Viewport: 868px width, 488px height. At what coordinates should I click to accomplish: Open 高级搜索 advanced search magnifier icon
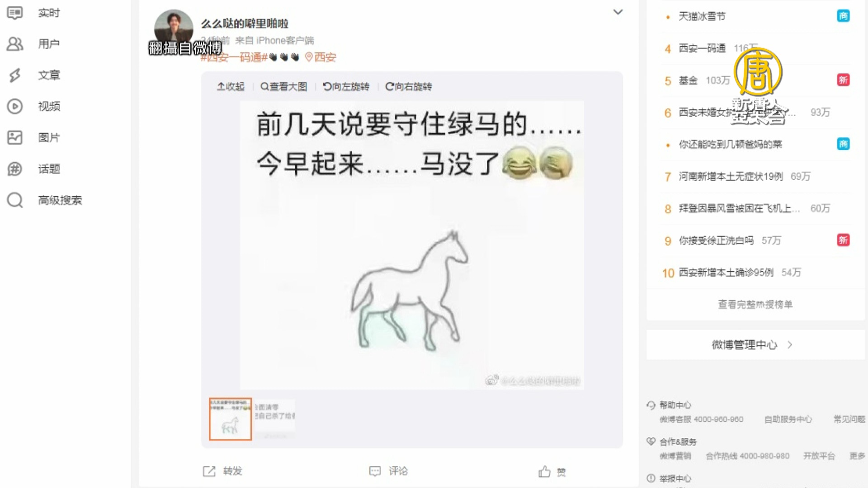pos(14,200)
